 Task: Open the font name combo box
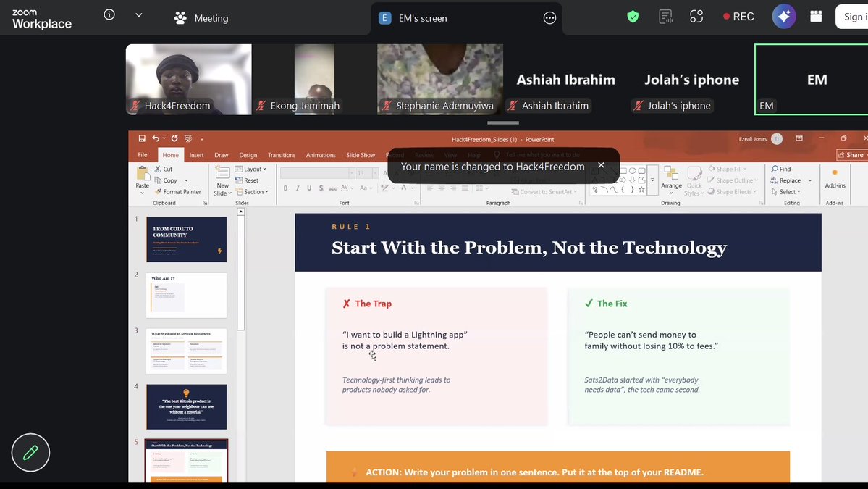[x=317, y=173]
